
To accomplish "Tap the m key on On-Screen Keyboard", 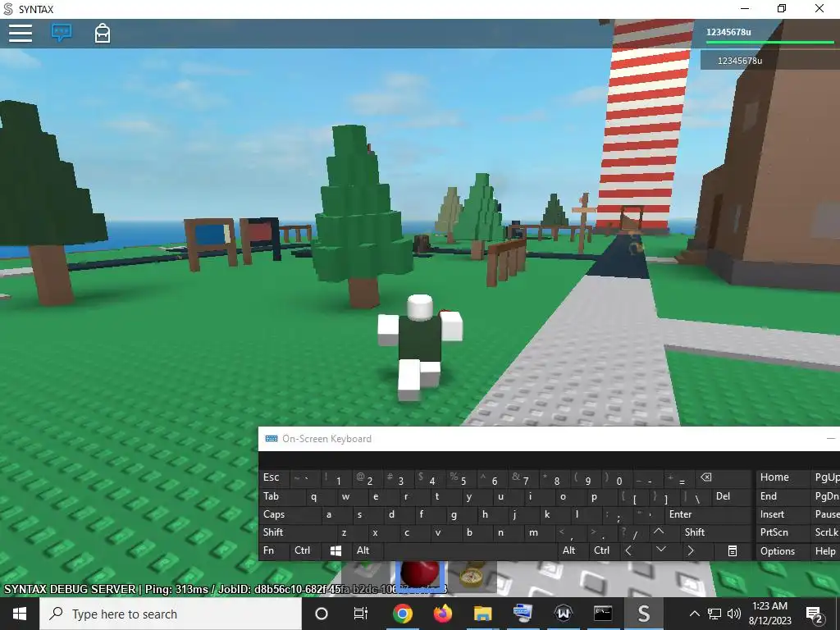I will coord(539,533).
